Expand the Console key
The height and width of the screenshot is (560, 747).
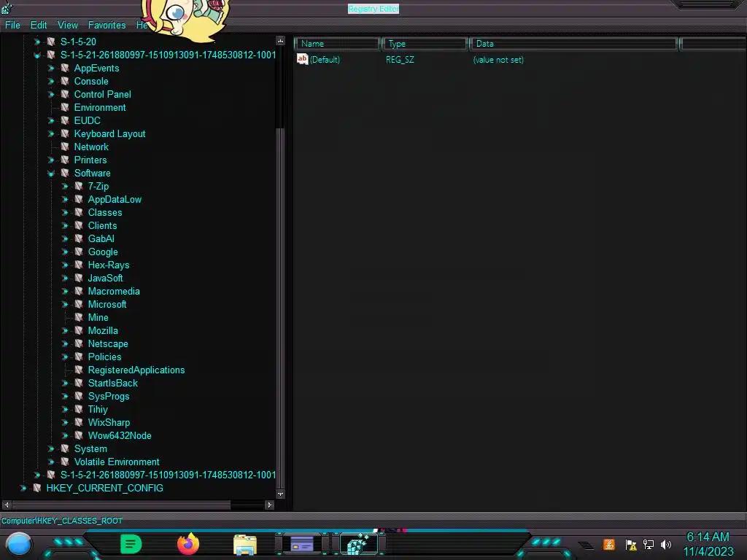click(x=51, y=82)
